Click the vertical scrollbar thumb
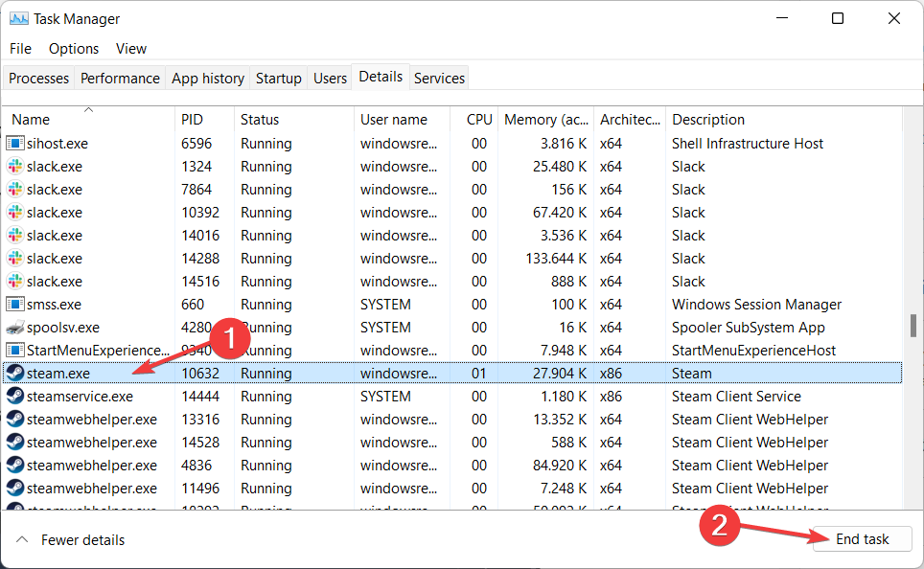This screenshot has height=569, width=924. [x=913, y=326]
